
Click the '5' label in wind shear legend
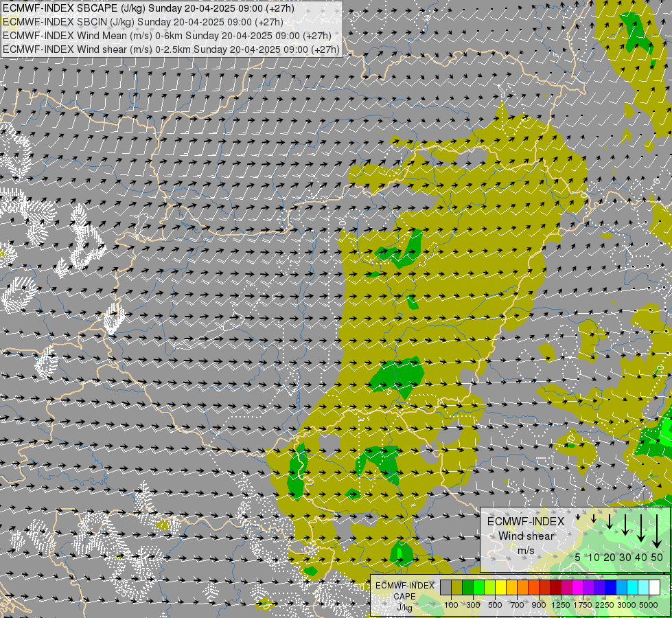tap(578, 558)
